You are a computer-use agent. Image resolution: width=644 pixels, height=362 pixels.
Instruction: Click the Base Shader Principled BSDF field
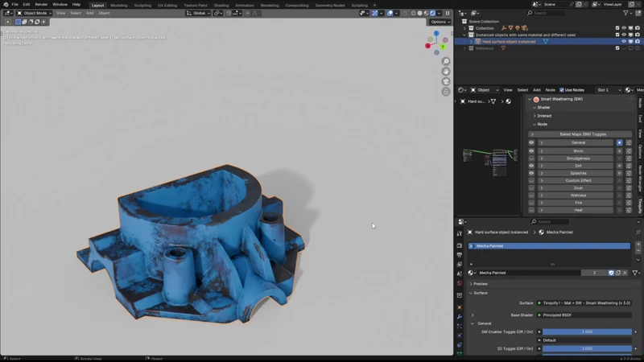coord(584,315)
